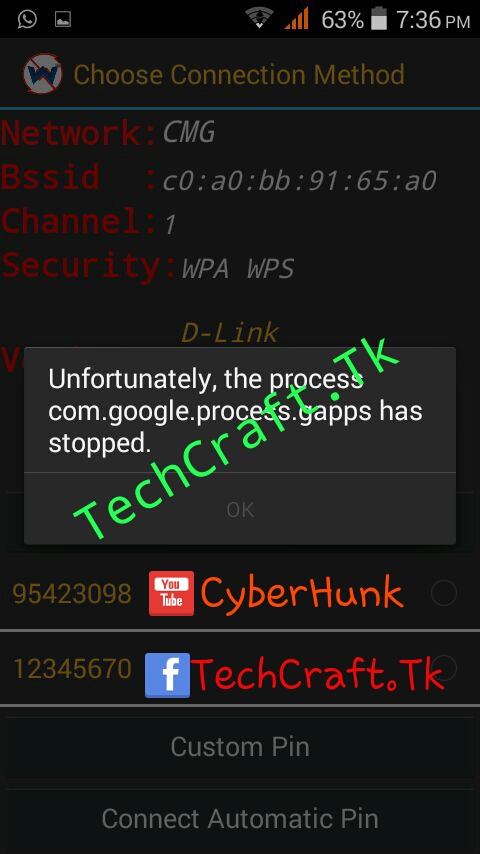Tap the battery icon in status bar
This screenshot has height=854, width=480.
click(379, 19)
